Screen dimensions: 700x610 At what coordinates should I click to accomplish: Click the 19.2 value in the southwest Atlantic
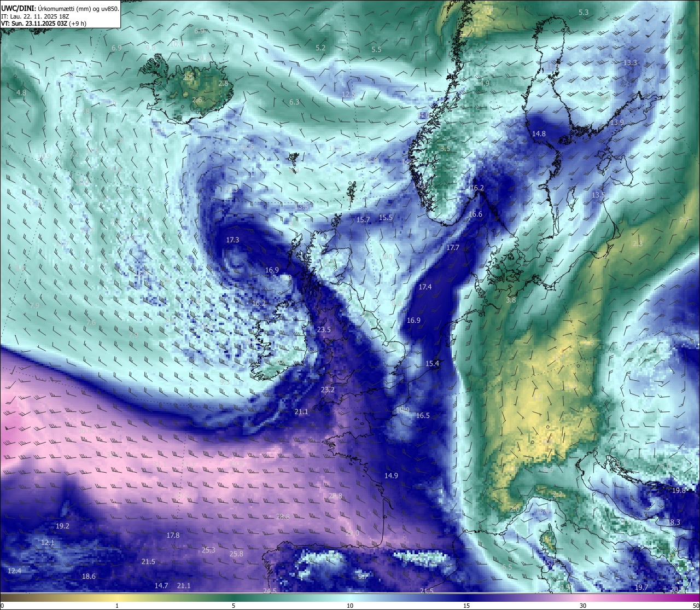(x=62, y=526)
